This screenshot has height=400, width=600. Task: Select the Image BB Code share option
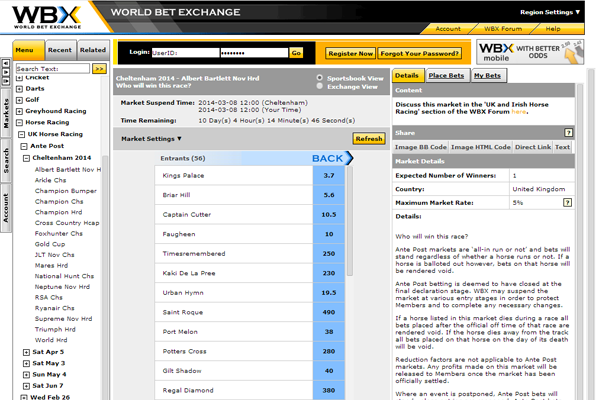point(421,147)
